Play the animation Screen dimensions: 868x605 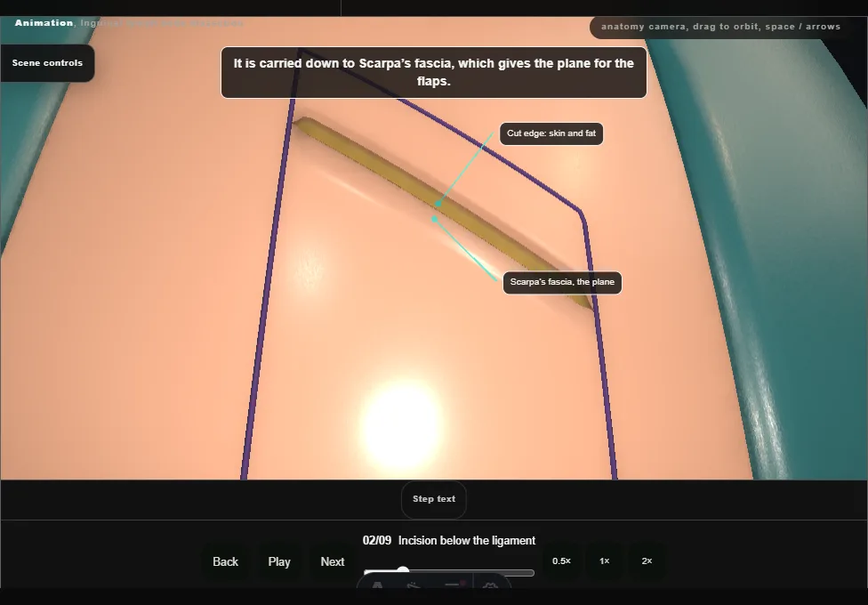coord(279,561)
